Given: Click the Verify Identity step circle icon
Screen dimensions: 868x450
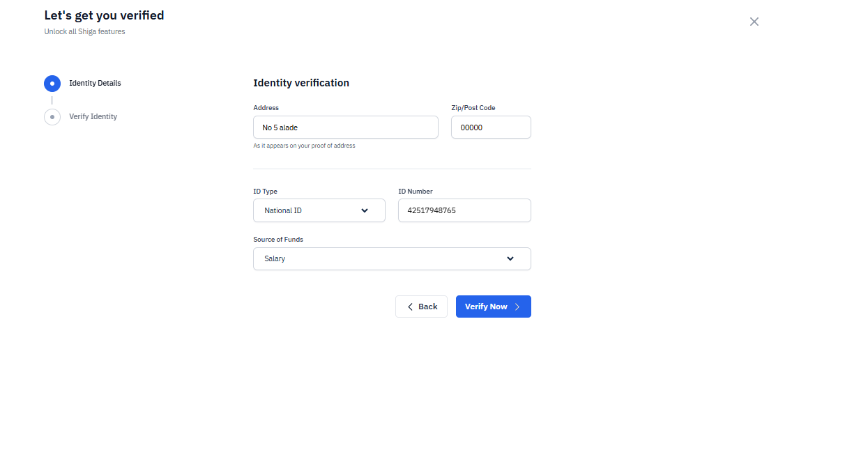Looking at the screenshot, I should tap(52, 117).
